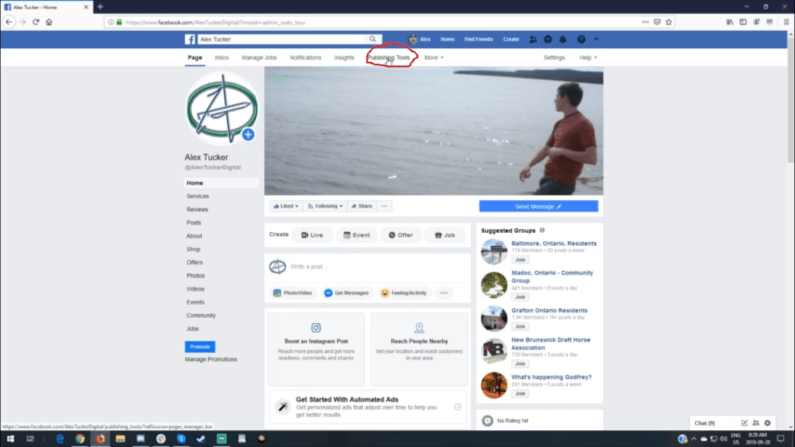Select Reviews in left sidebar
795x447 pixels.
(x=197, y=209)
